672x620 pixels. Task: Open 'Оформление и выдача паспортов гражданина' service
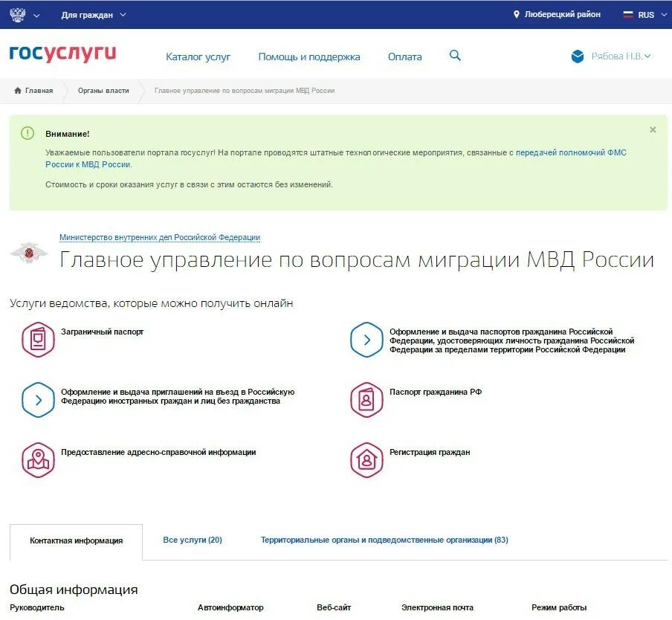(511, 340)
